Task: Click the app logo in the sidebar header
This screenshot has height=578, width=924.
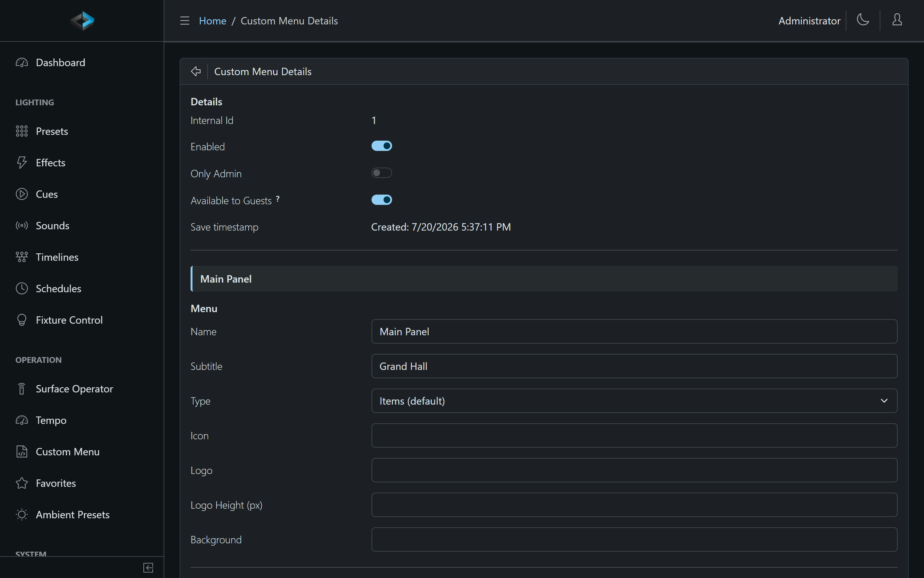Action: [82, 21]
